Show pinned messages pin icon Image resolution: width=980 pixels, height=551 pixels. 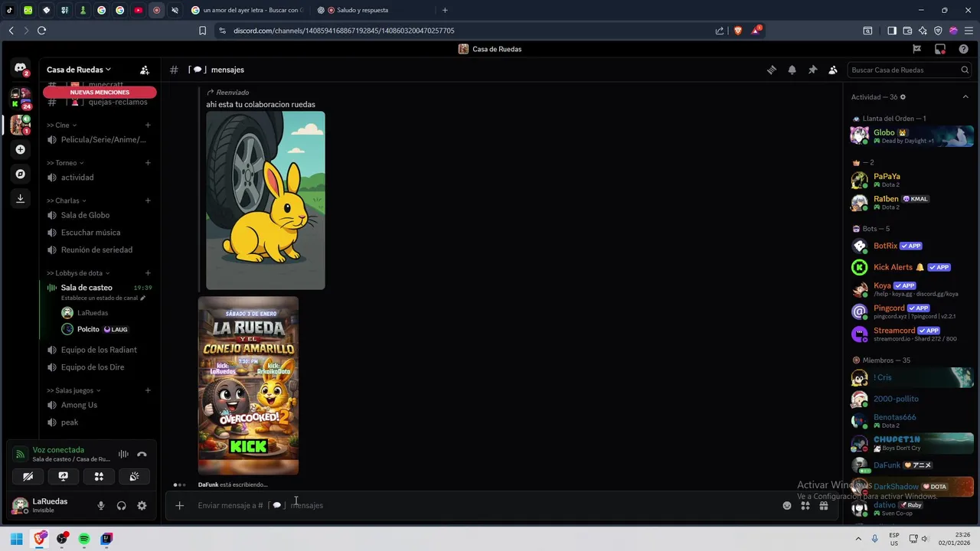point(812,70)
